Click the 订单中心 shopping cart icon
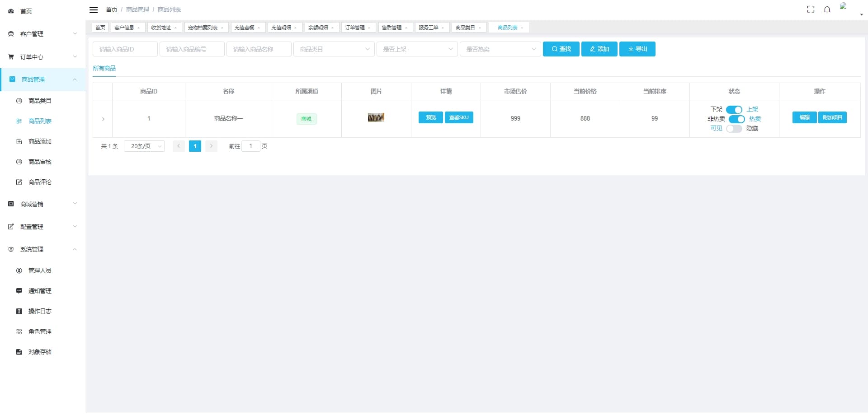The image size is (868, 415). 11,57
